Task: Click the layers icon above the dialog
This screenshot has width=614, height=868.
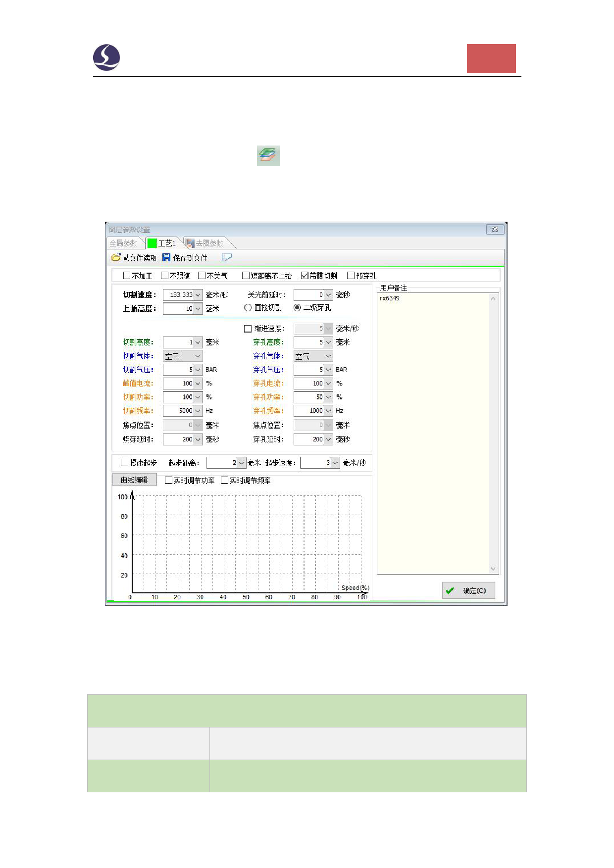Action: (x=268, y=155)
